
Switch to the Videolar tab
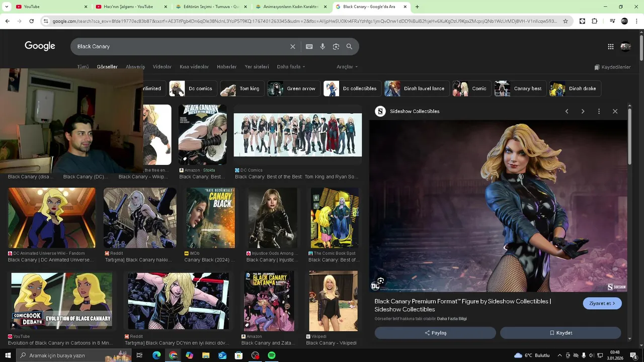(162, 67)
